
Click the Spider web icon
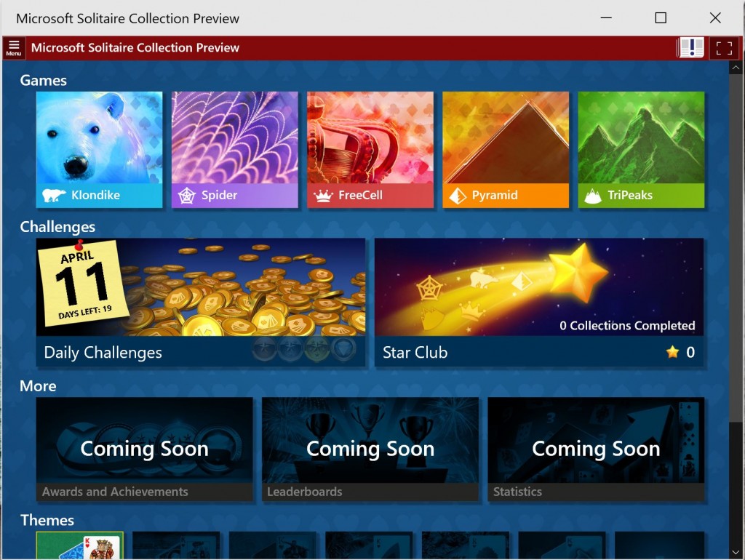click(x=187, y=195)
